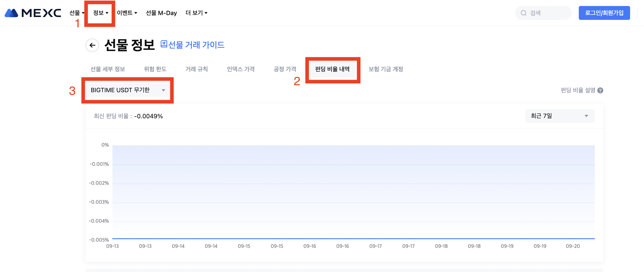Image resolution: width=644 pixels, height=272 pixels.
Task: Switch to the 인덱스 가격 tab
Action: point(240,69)
